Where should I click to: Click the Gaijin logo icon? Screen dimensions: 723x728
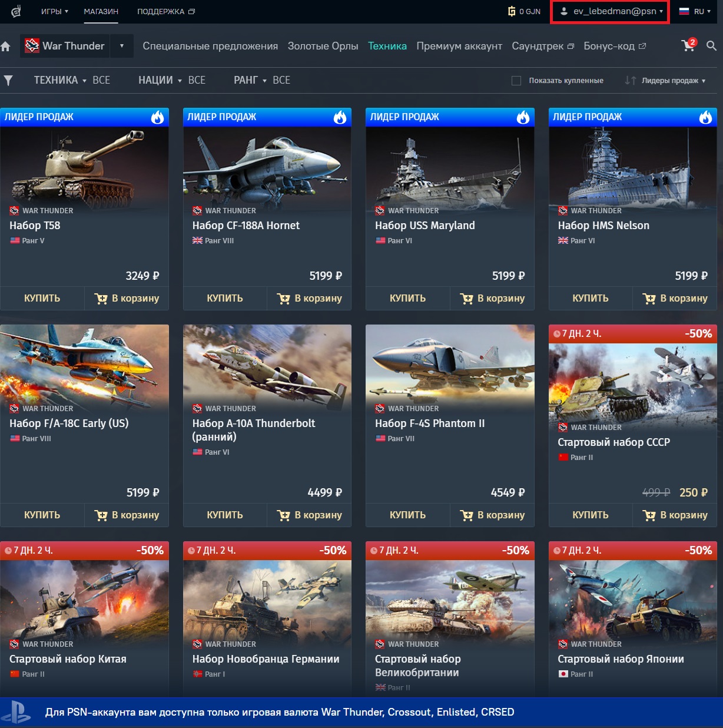coord(16,11)
